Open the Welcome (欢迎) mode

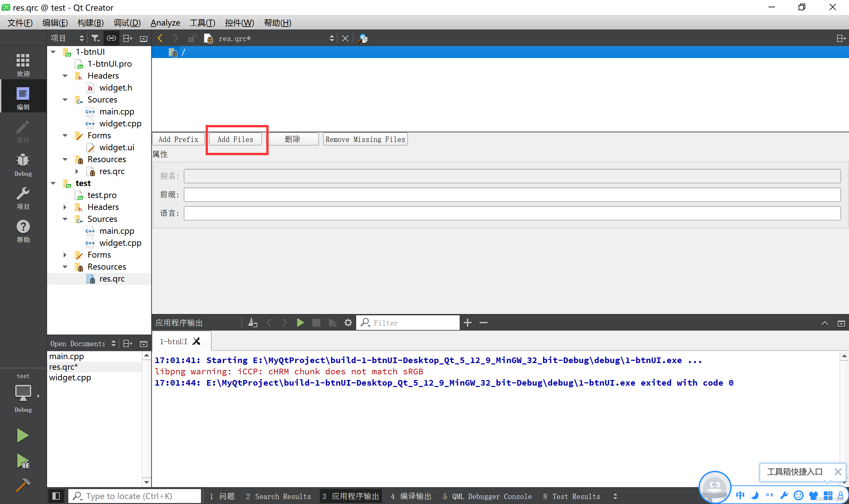[x=23, y=65]
